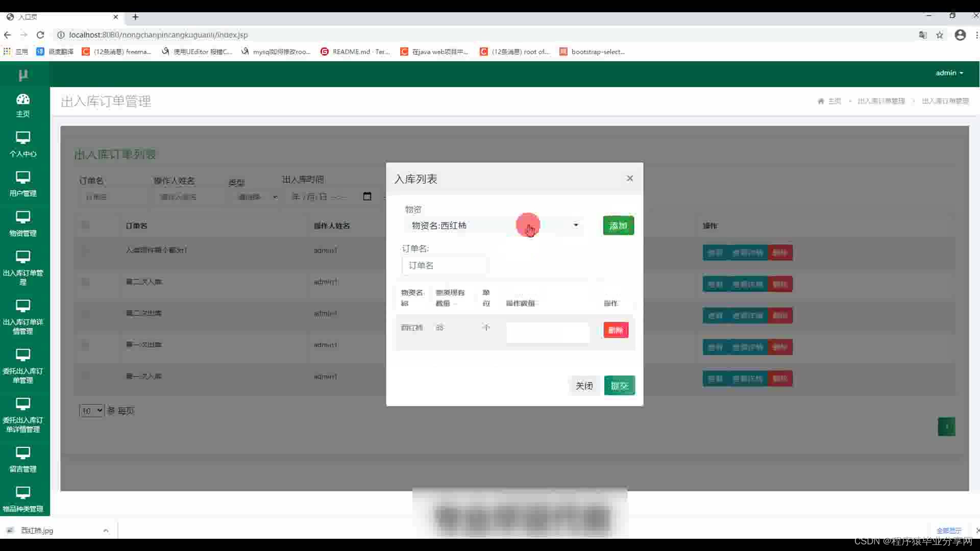Bookmark page with the star icon
The width and height of the screenshot is (980, 551).
pyautogui.click(x=940, y=35)
